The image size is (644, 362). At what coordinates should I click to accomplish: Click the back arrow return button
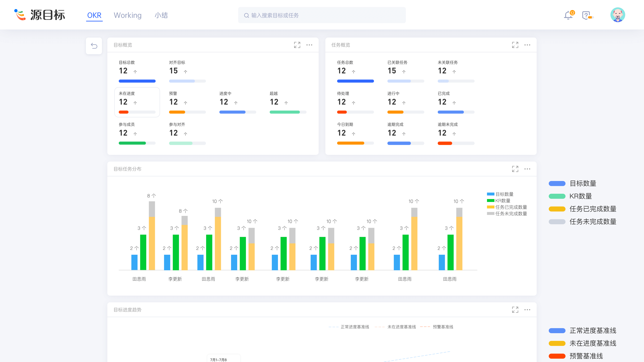94,46
